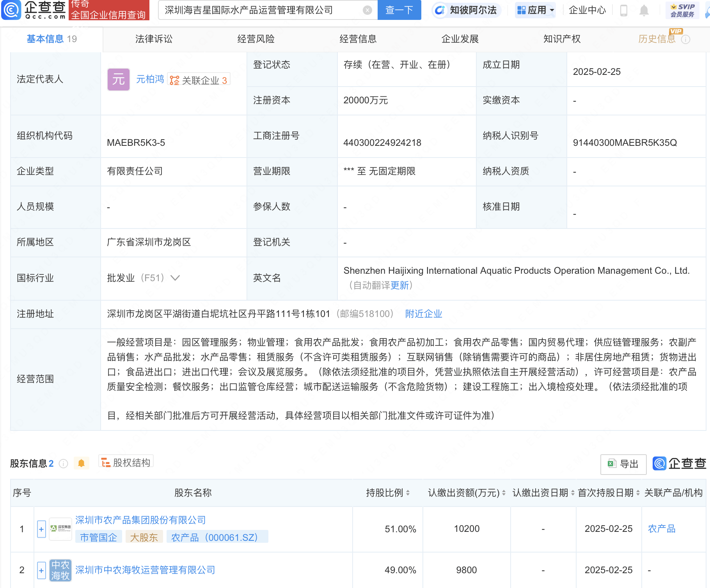The image size is (710, 588).
Task: Open 历史信息 VIP tab
Action: [657, 39]
